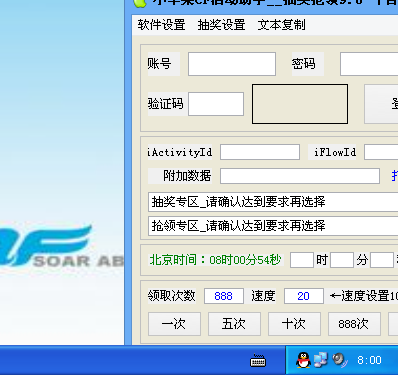Viewport: 398px width, 375px height.
Task: Click the 附加数据 text field
Action: click(x=300, y=176)
